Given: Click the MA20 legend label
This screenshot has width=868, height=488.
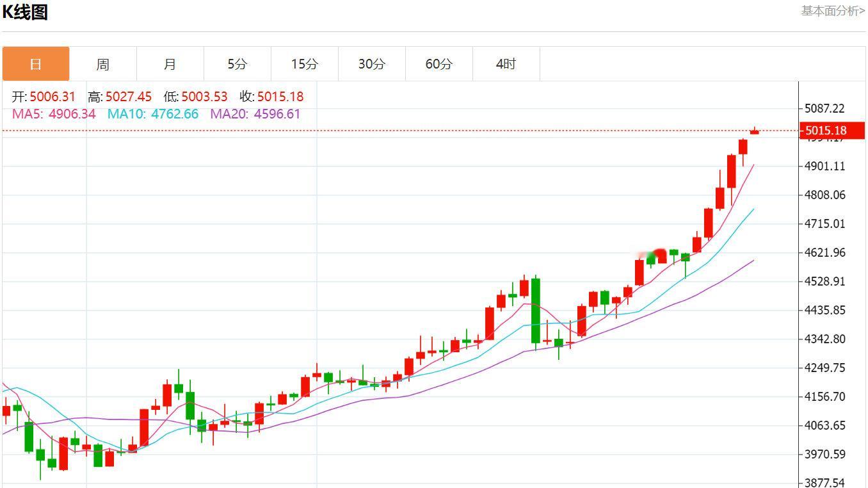Looking at the screenshot, I should [255, 114].
